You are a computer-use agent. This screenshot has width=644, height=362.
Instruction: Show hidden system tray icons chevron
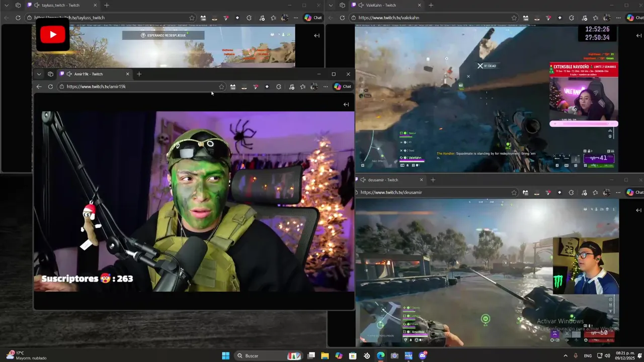[x=566, y=355]
